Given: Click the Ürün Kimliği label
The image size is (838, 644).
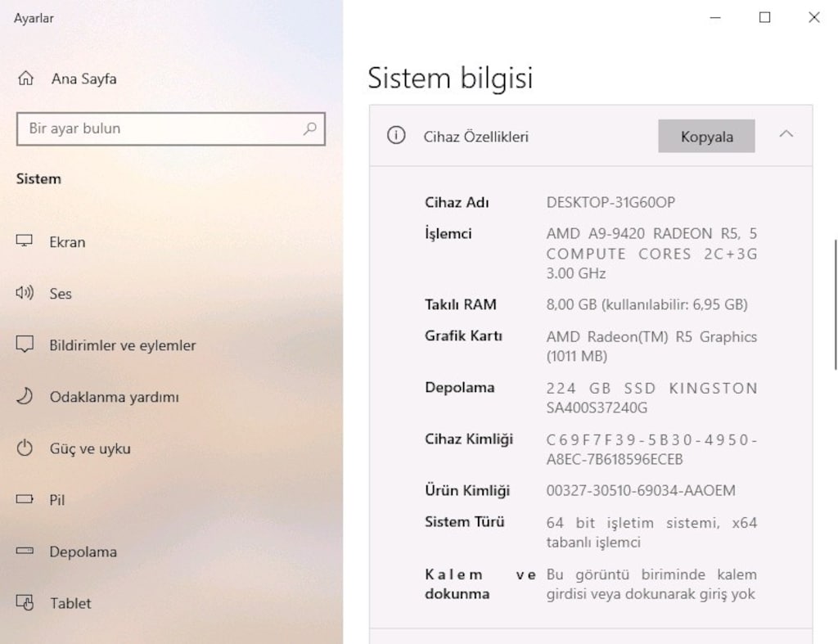Looking at the screenshot, I should pyautogui.click(x=467, y=491).
